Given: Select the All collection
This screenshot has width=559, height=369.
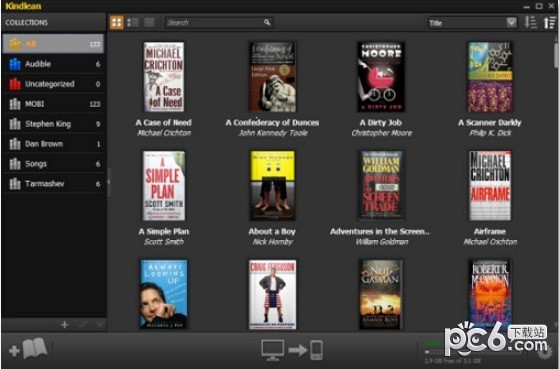Looking at the screenshot, I should point(53,44).
